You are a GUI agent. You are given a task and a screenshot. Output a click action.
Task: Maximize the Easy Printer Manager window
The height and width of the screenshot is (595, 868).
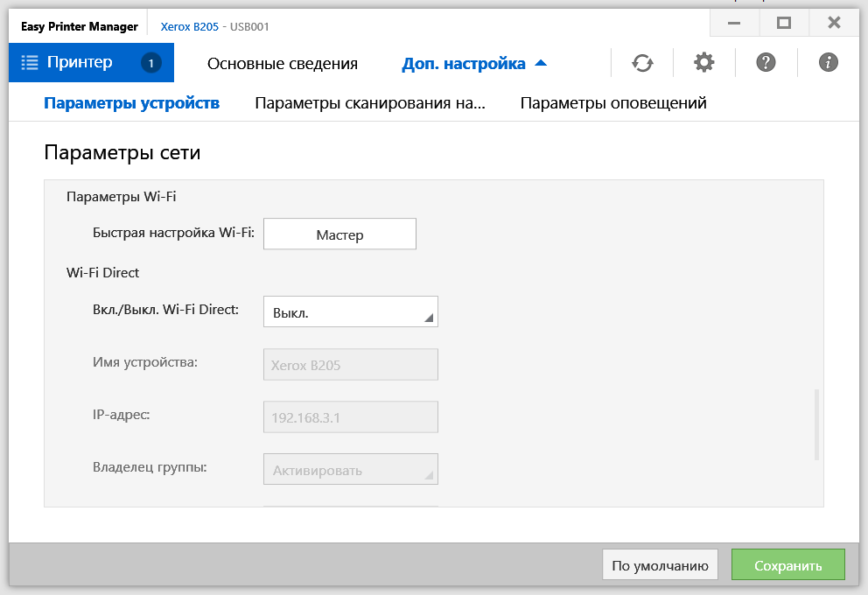[783, 24]
